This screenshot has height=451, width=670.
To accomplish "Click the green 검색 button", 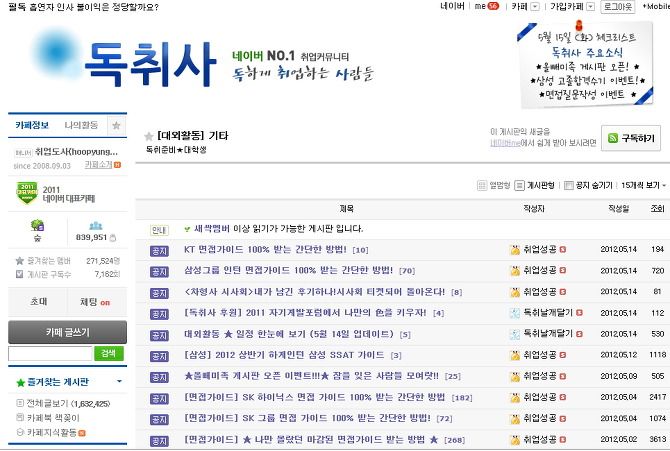I will coord(109,354).
